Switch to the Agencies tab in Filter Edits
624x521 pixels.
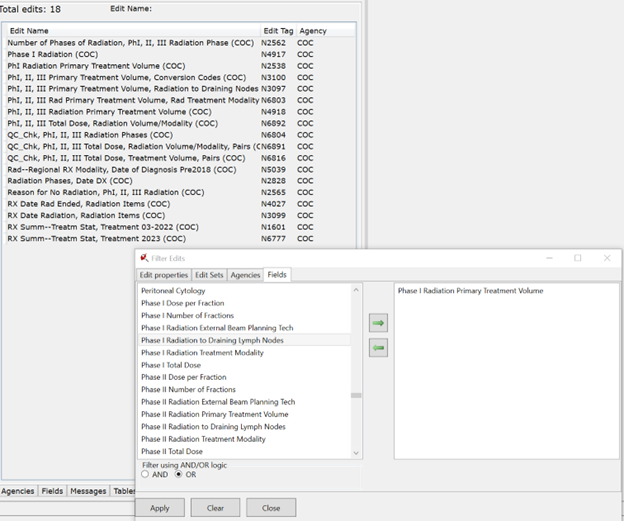tap(245, 275)
